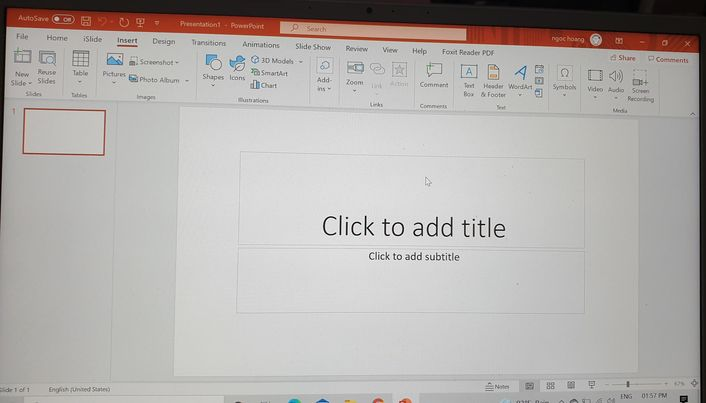This screenshot has height=403, width=706.
Task: Insert a Chart
Action: coord(264,85)
